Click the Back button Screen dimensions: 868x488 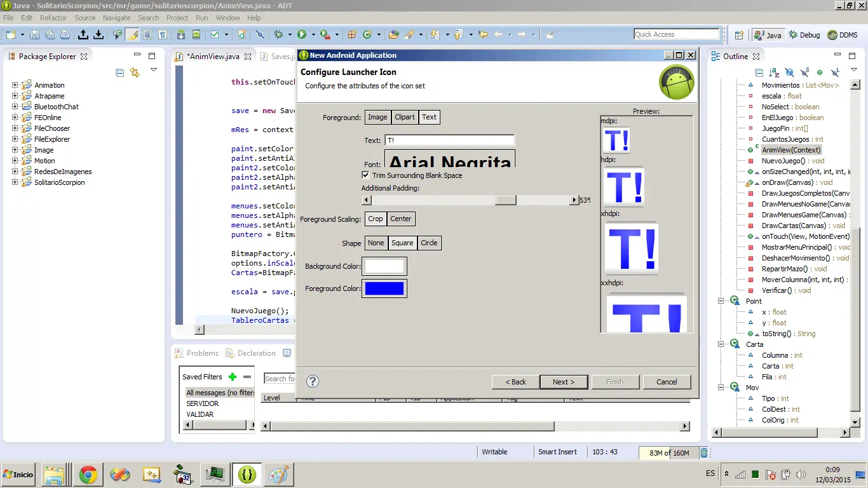point(516,382)
